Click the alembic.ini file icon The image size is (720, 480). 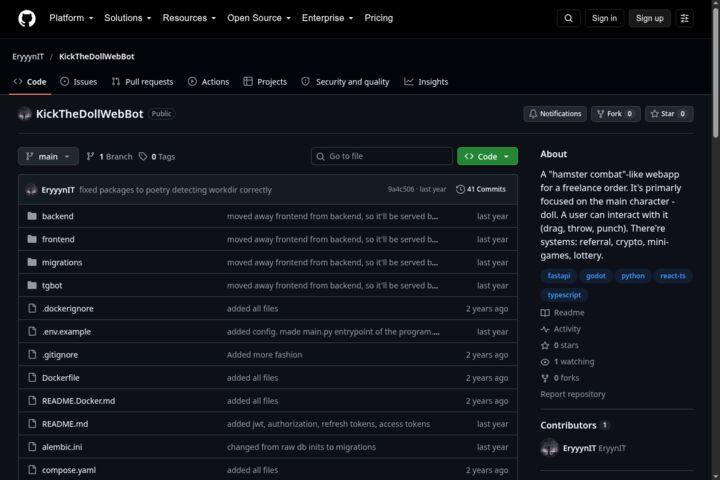pyautogui.click(x=32, y=446)
